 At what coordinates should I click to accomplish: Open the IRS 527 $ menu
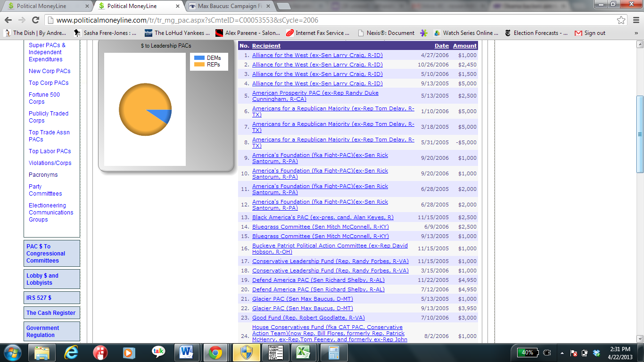[x=52, y=298]
